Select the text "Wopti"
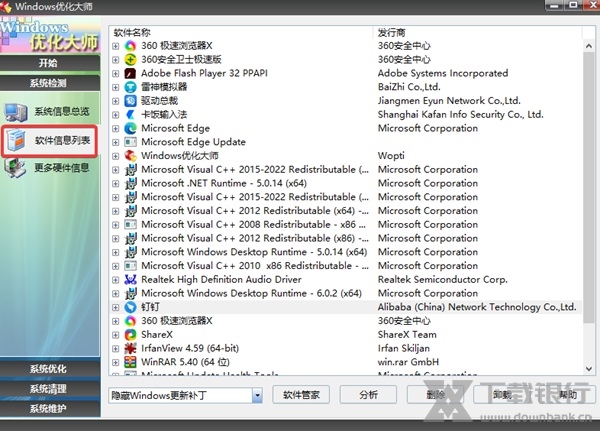The width and height of the screenshot is (600, 431). click(391, 156)
